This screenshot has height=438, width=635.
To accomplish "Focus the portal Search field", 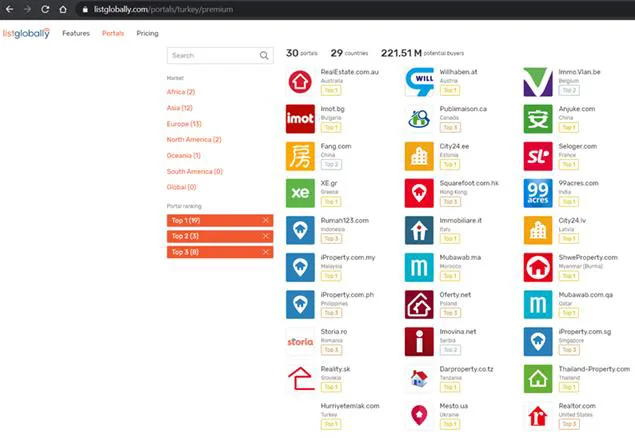I will [220, 55].
